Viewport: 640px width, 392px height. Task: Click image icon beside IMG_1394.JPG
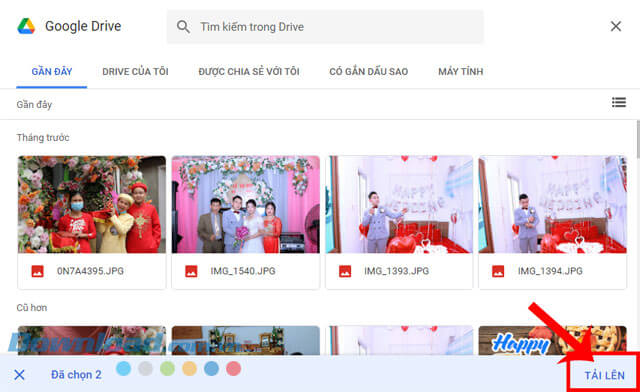pyautogui.click(x=498, y=271)
